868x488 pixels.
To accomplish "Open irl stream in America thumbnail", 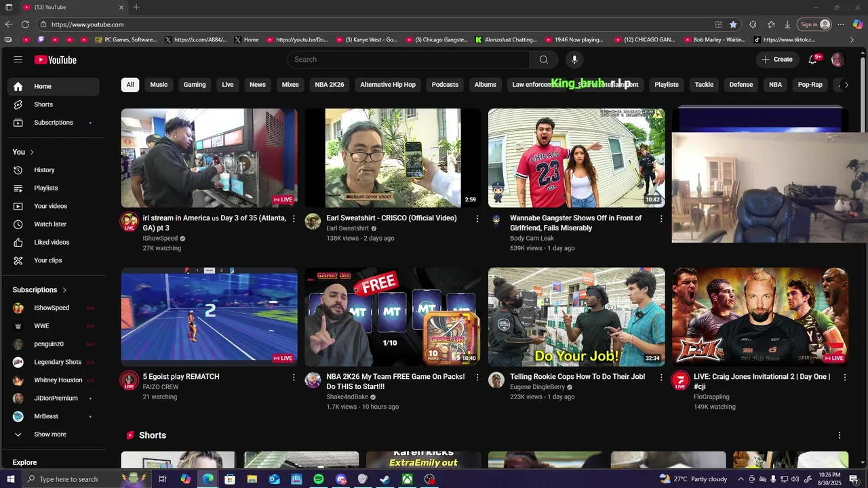I will pyautogui.click(x=209, y=158).
